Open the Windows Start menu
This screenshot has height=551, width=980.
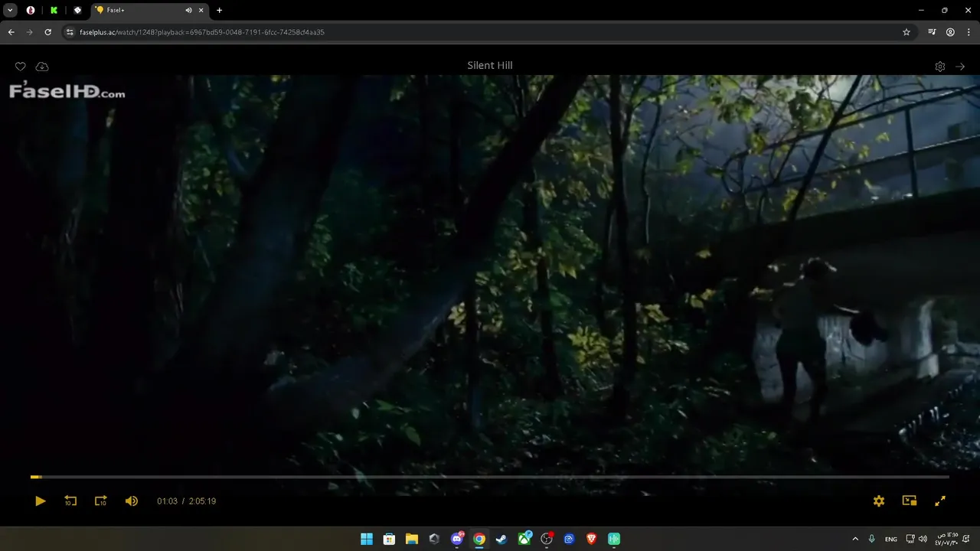point(367,539)
